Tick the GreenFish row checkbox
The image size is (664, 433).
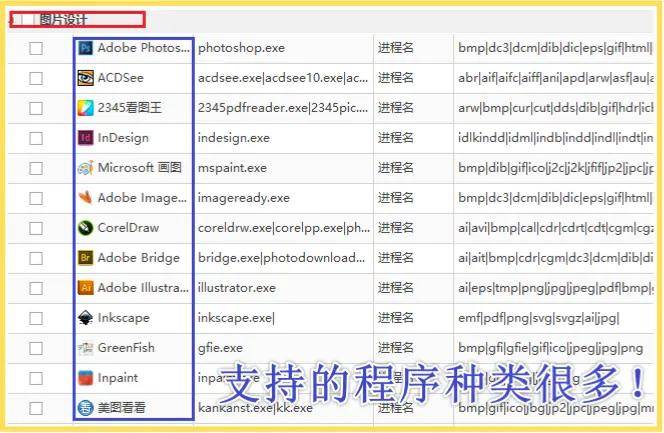tap(36, 348)
